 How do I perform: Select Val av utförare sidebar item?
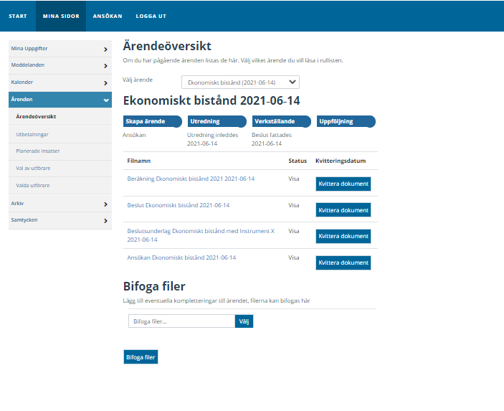33,168
